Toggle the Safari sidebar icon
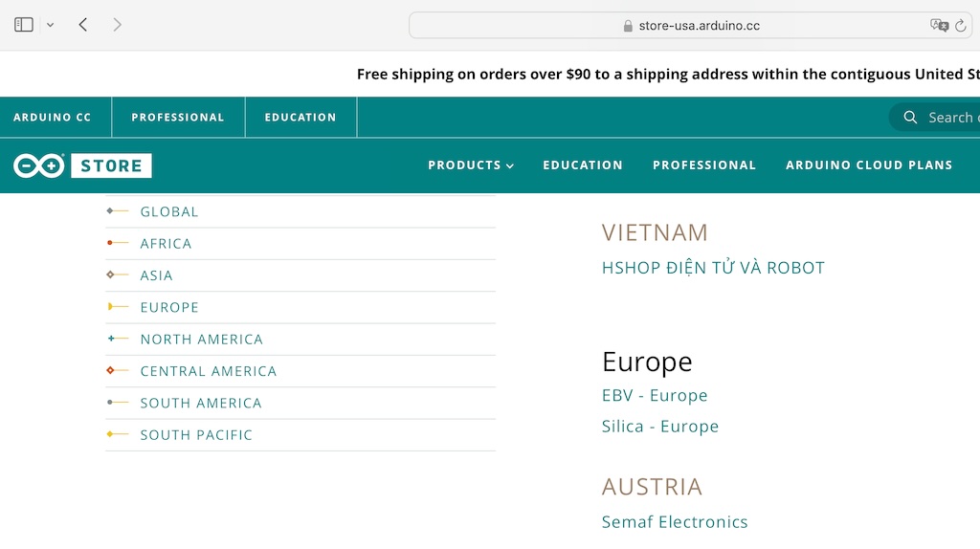 pyautogui.click(x=24, y=25)
